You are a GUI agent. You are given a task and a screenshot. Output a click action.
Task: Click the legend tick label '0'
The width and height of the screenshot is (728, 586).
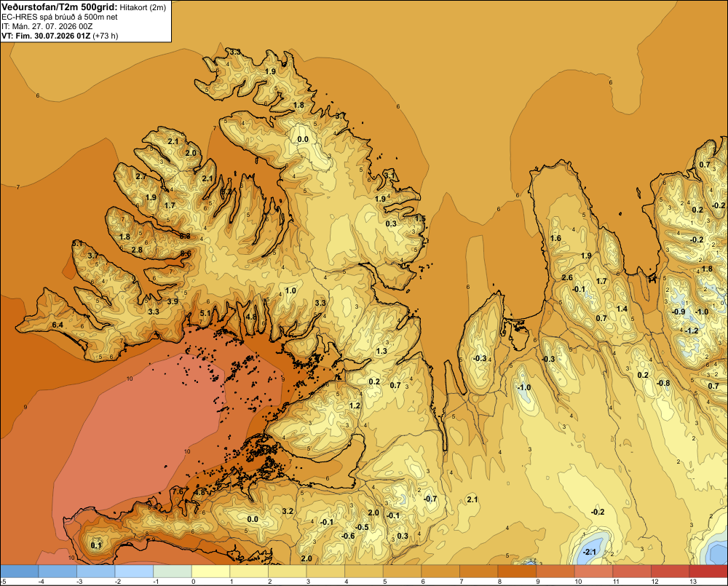193,582
